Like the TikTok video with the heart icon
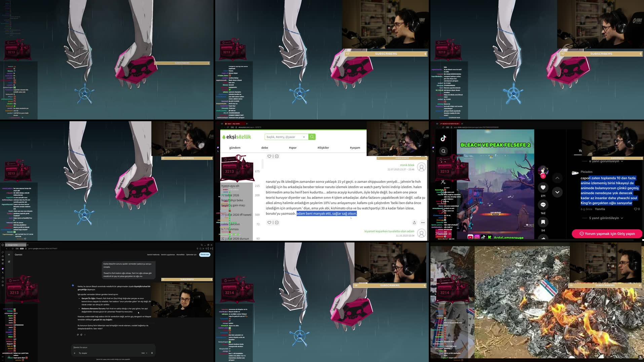Viewport: 644px width, 362px height. [543, 188]
